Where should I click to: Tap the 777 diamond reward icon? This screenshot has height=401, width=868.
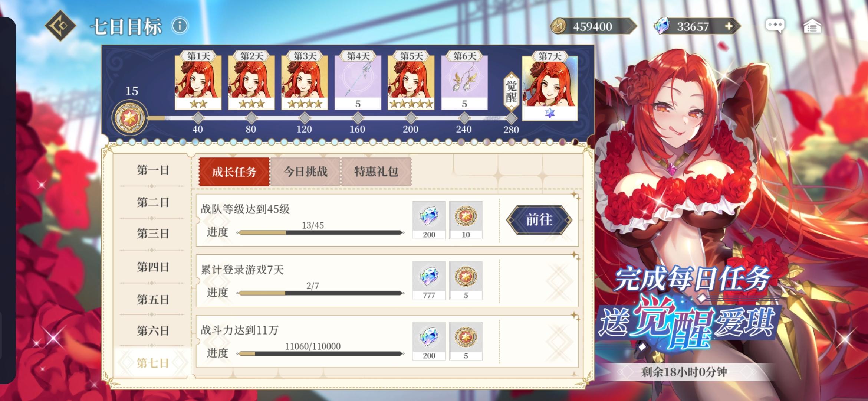coord(429,280)
